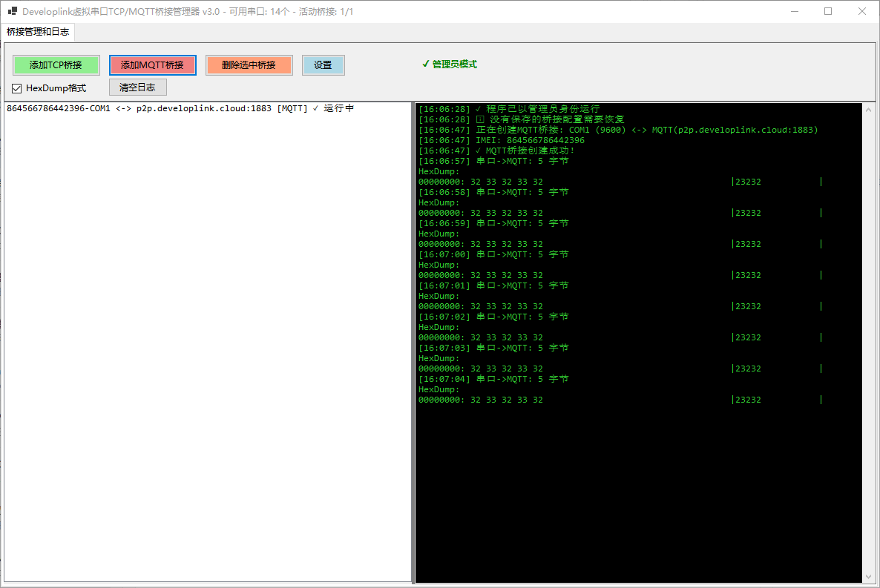Minimize the bridge manager window
The width and height of the screenshot is (880, 588).
click(x=794, y=11)
